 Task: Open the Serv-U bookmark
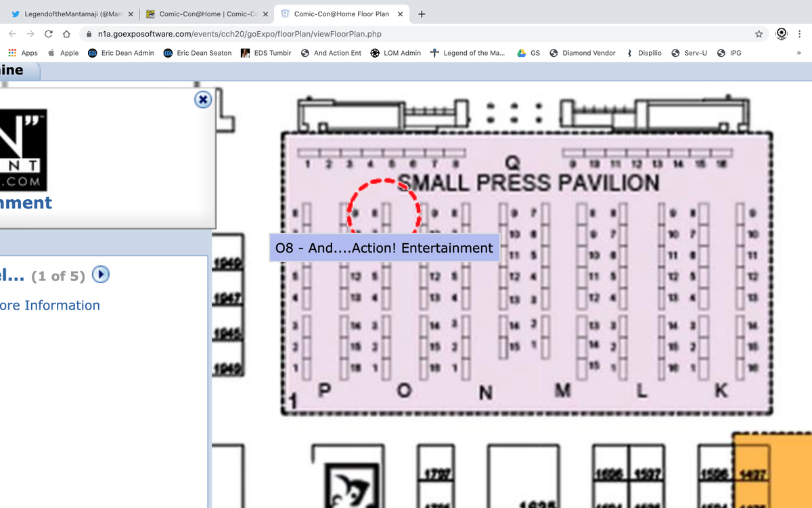pos(690,53)
